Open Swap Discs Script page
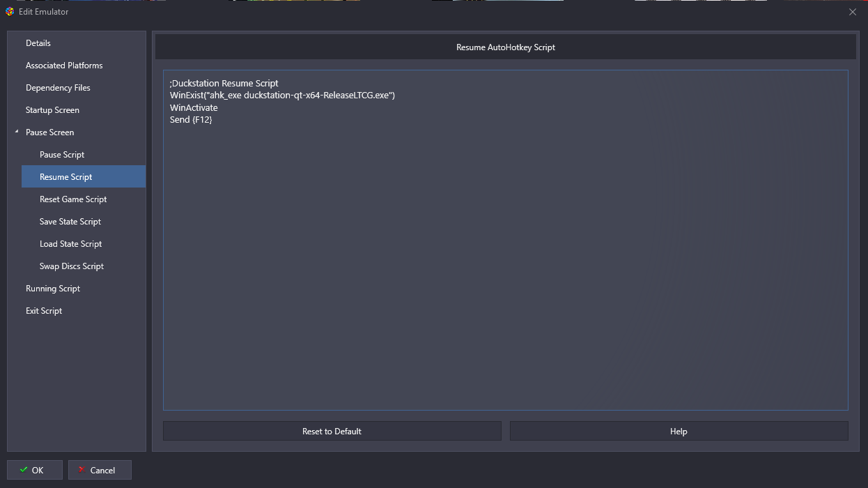The image size is (868, 488). tap(72, 266)
